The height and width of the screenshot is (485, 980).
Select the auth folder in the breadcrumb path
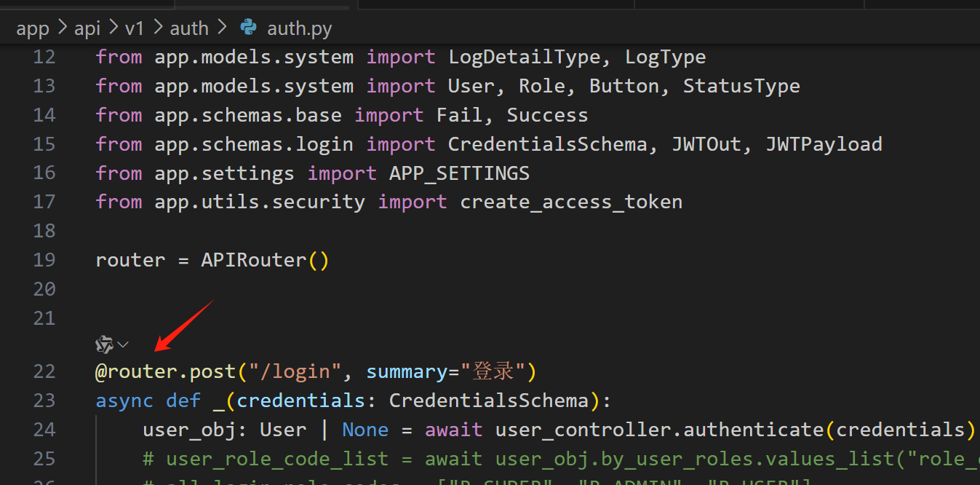(188, 28)
